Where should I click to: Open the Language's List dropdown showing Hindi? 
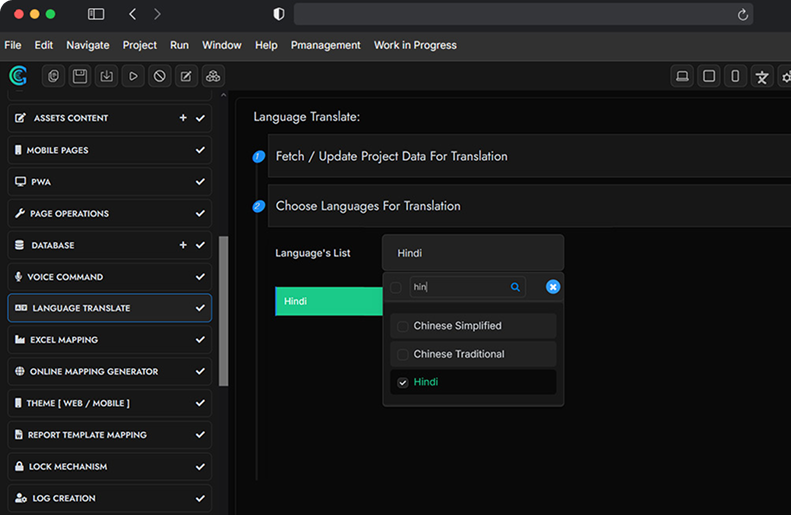click(x=472, y=253)
